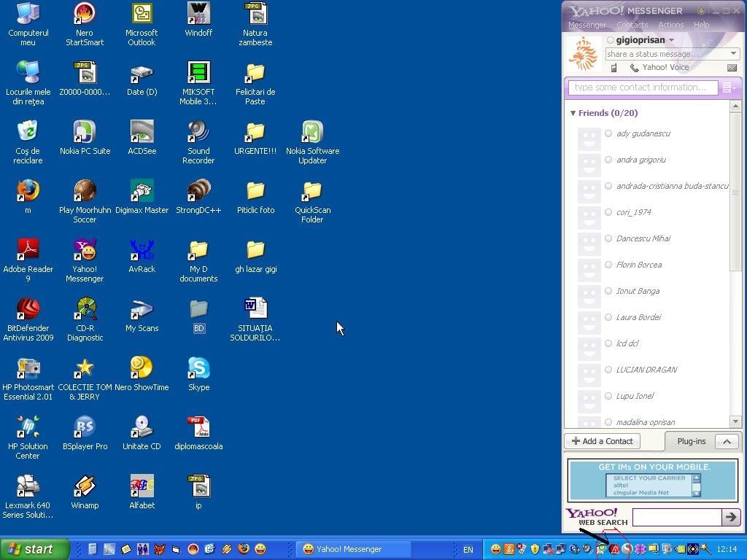Image resolution: width=747 pixels, height=560 pixels.
Task: Select Yahoo! Messenger desktop shortcut
Action: point(85,260)
